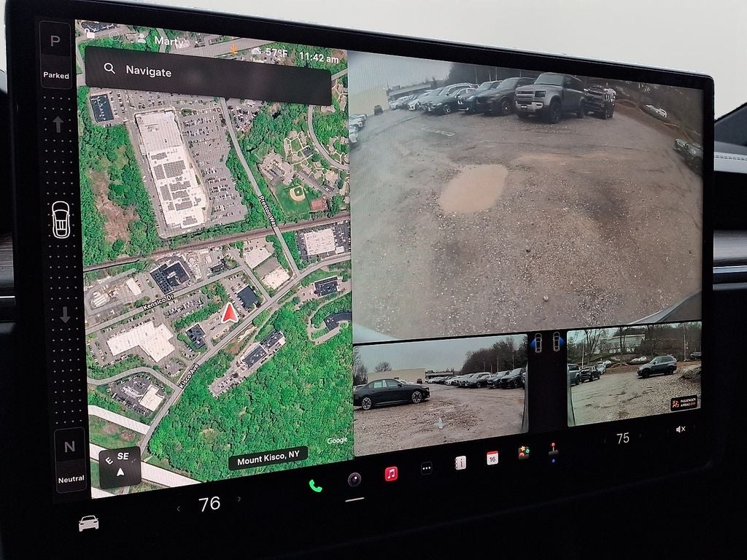Toggle right side repeater camera view
The image size is (747, 560).
[556, 341]
